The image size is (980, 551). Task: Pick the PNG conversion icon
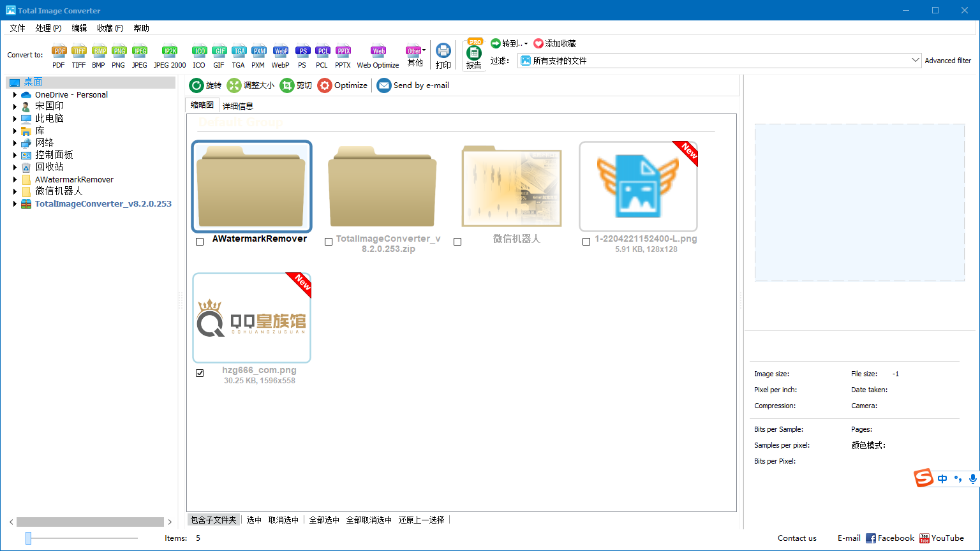pos(119,55)
